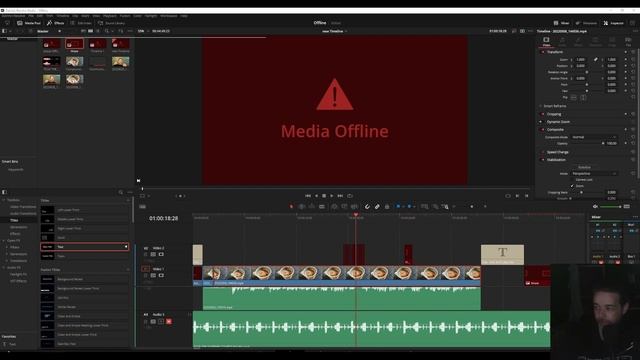Open Timeline View Options icon
The width and height of the screenshot is (640, 360).
142,207
